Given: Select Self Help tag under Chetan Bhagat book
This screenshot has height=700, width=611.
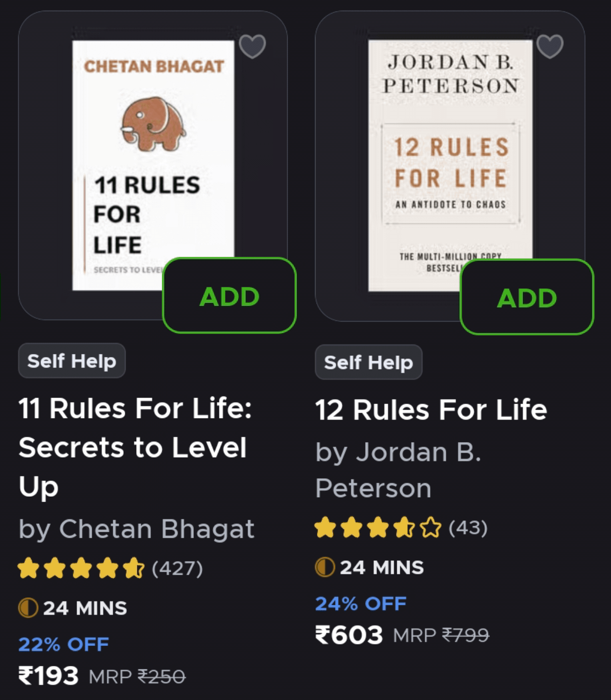Looking at the screenshot, I should [x=72, y=361].
